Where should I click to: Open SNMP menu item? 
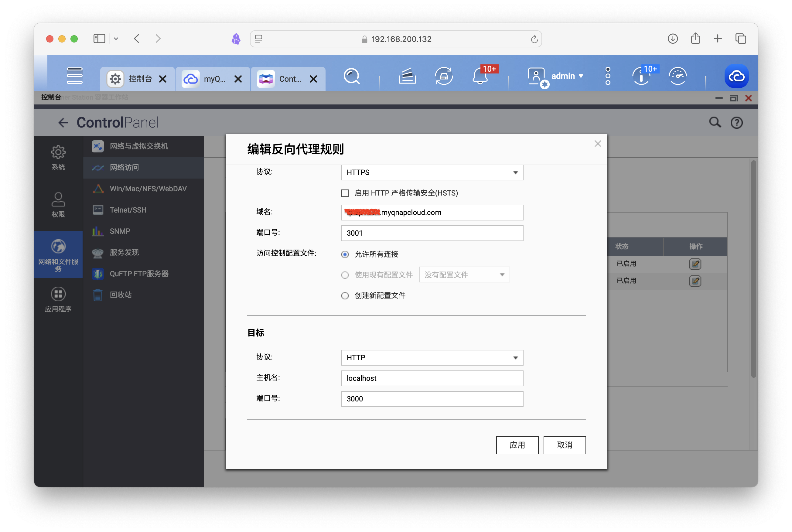[x=144, y=231]
